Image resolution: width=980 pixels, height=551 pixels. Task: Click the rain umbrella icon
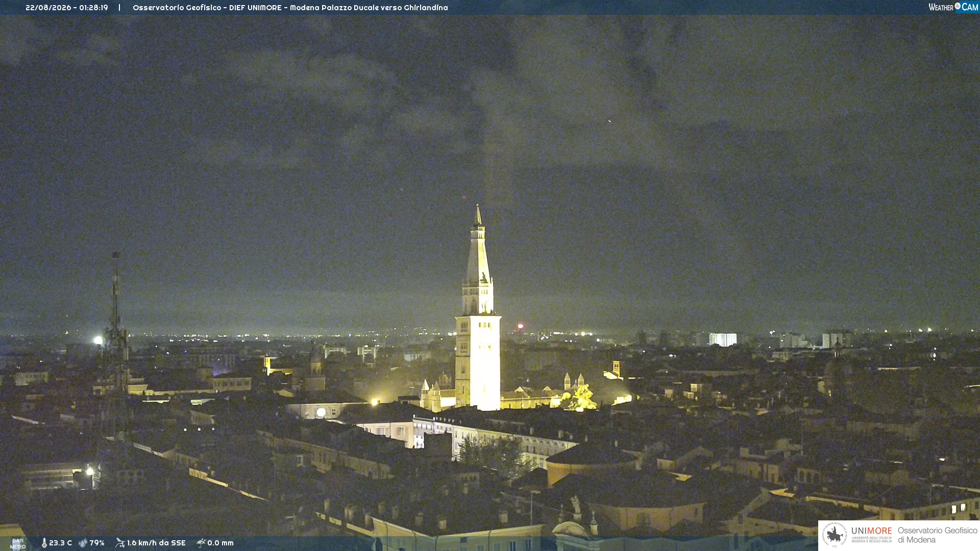pyautogui.click(x=201, y=543)
